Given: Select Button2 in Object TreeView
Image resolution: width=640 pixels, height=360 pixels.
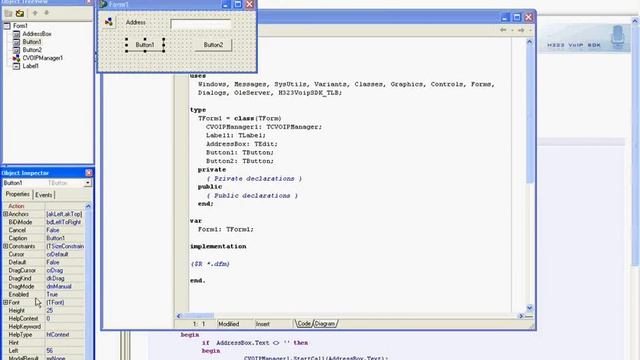Looking at the screenshot, I should [32, 50].
